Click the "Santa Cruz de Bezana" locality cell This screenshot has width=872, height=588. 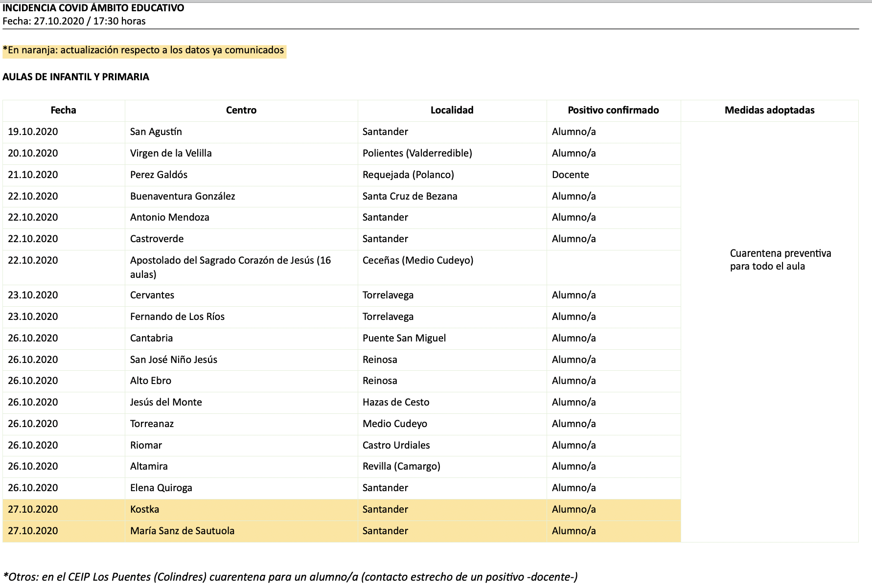click(x=410, y=196)
